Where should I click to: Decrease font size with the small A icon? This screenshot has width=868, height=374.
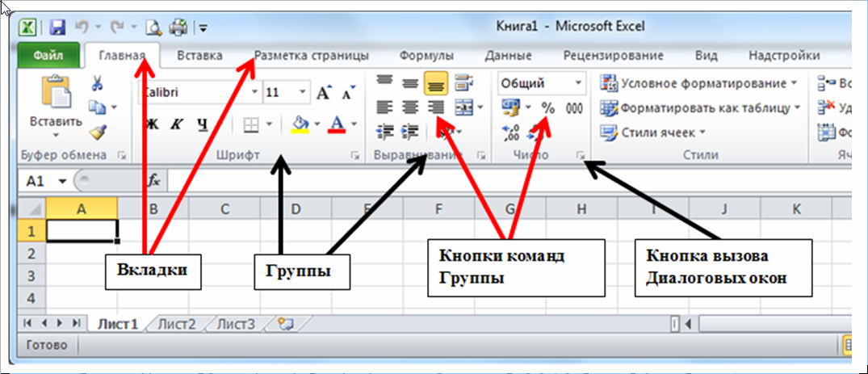(x=348, y=93)
